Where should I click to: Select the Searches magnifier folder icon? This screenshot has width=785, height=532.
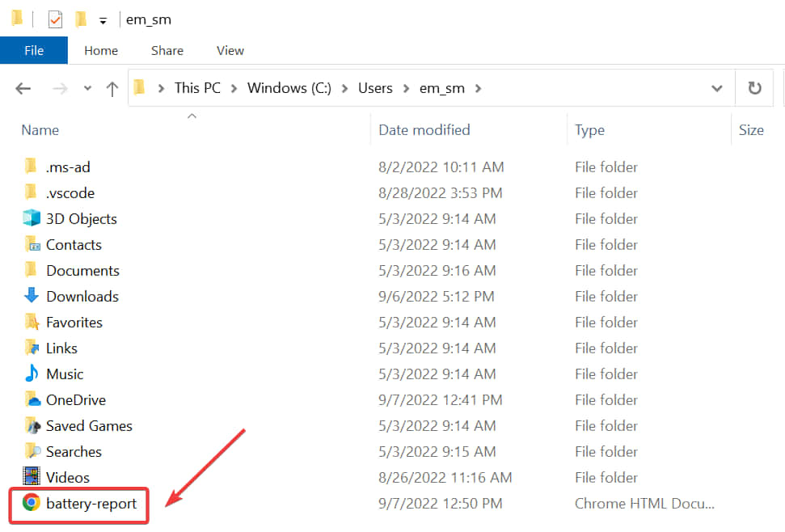click(x=32, y=450)
